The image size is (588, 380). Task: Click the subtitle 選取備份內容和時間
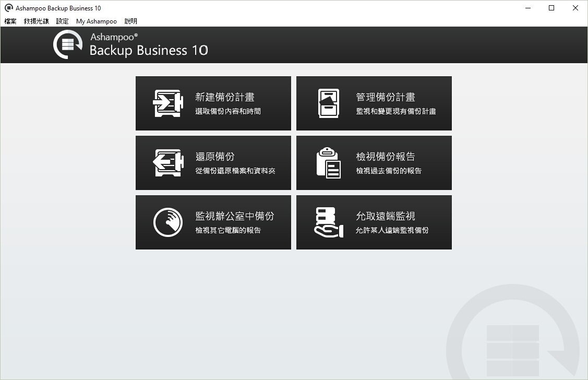point(228,111)
